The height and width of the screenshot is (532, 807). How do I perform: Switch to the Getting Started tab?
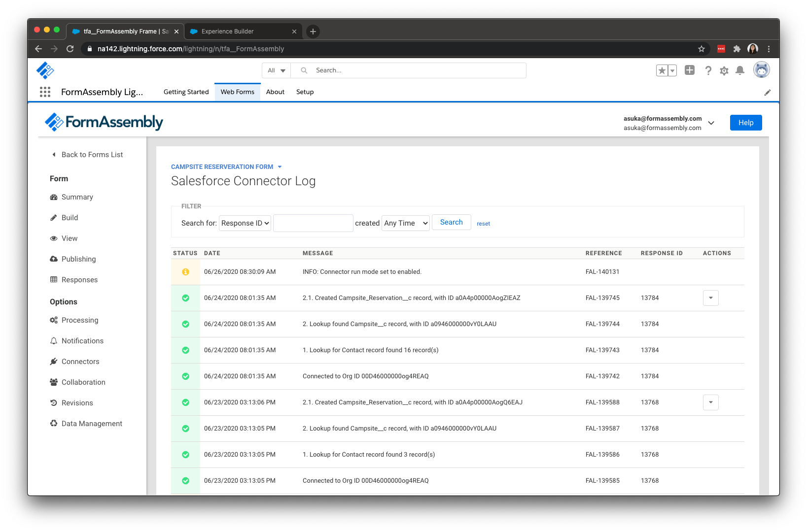[186, 92]
